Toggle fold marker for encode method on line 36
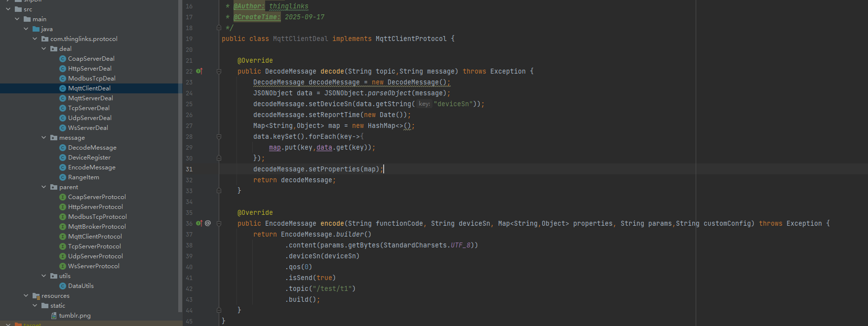Screen dimensions: 868x326 219,223
